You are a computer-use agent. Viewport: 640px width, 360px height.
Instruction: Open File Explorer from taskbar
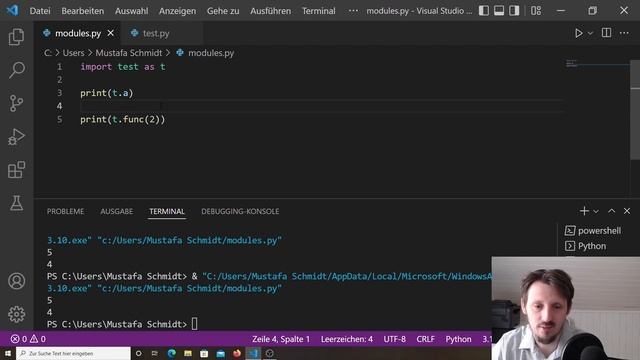pos(188,353)
